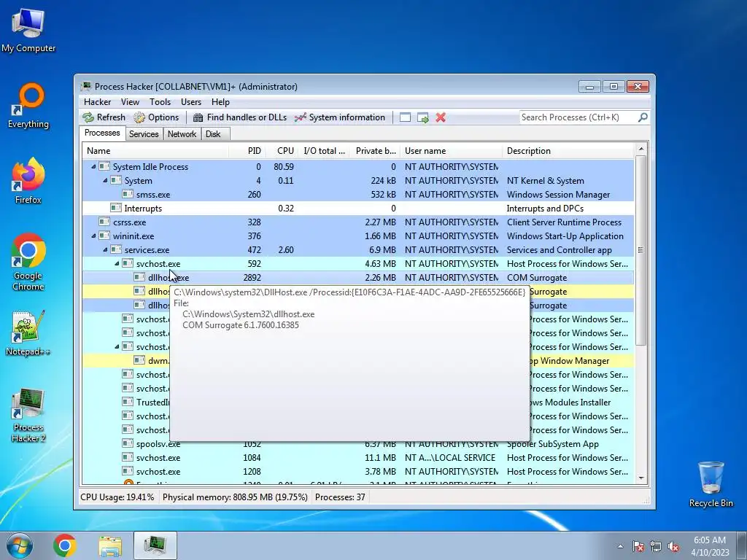Open the View menu
The image size is (747, 560).
(130, 102)
